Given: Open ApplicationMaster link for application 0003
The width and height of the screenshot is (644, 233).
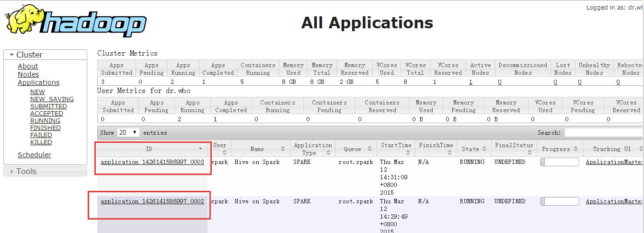Looking at the screenshot, I should [615, 162].
